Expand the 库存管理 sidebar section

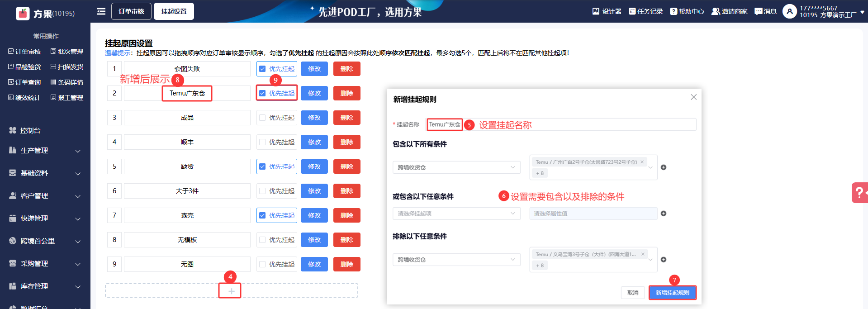point(45,286)
